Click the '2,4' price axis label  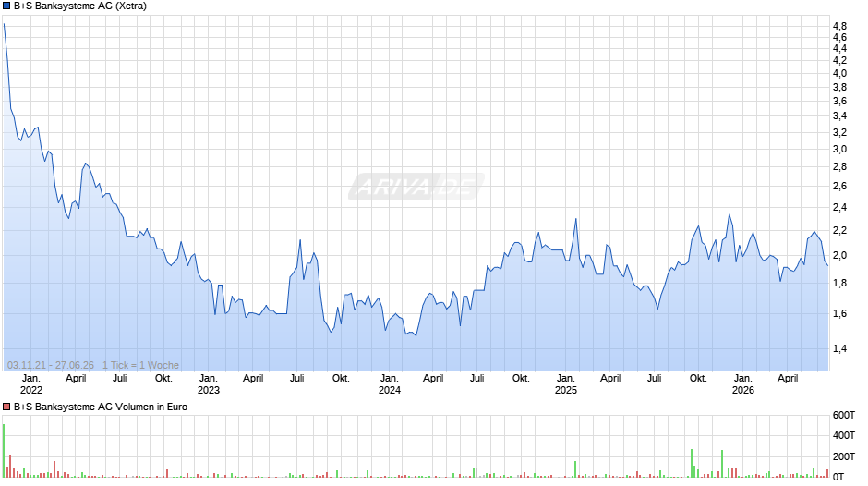pyautogui.click(x=839, y=208)
